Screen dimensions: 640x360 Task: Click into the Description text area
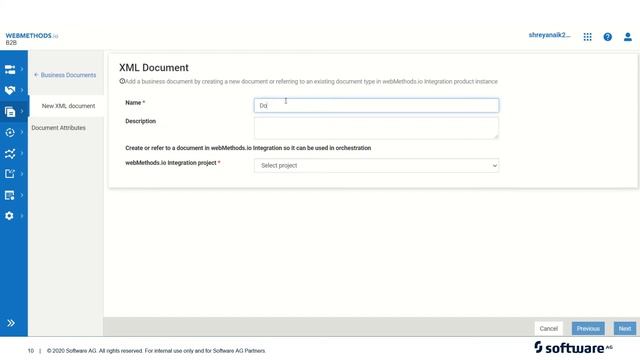(x=376, y=128)
